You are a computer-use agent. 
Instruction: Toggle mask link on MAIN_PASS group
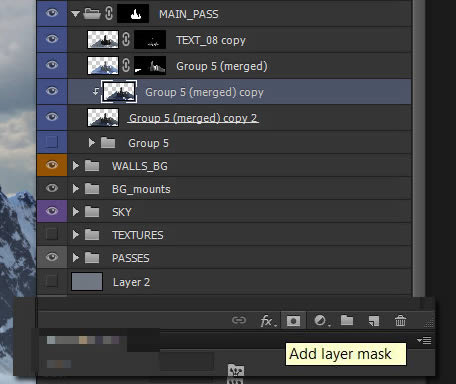[x=109, y=14]
